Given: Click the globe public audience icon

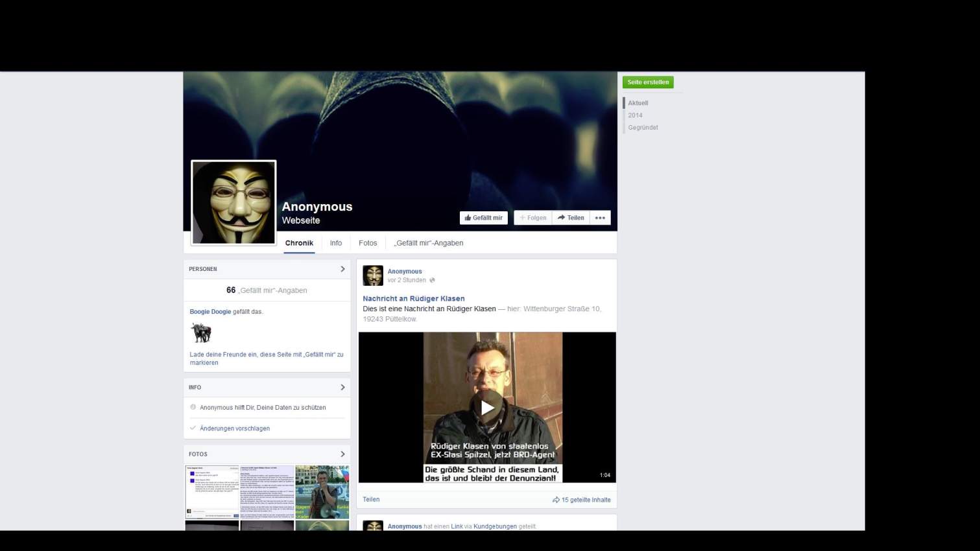Looking at the screenshot, I should tap(432, 280).
